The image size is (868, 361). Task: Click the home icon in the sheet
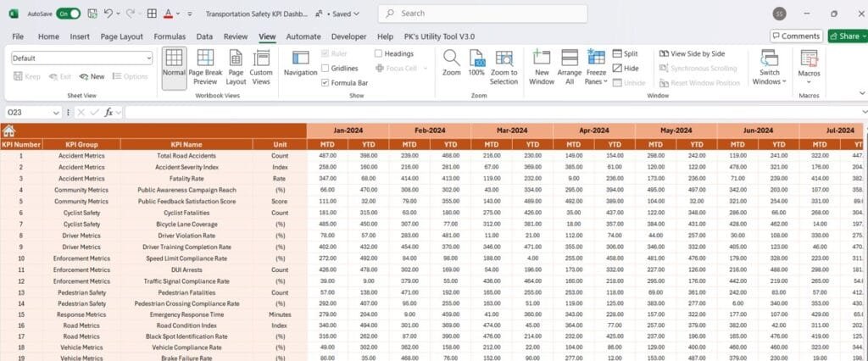pos(8,131)
